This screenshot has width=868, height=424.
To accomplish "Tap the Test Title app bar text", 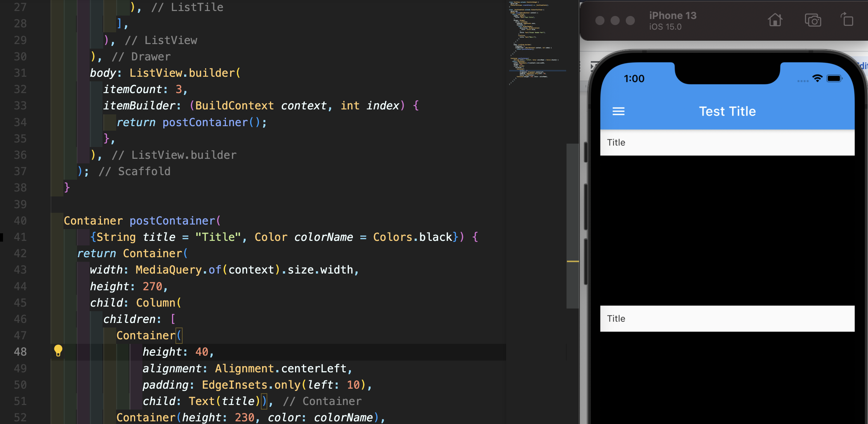I will click(727, 111).
